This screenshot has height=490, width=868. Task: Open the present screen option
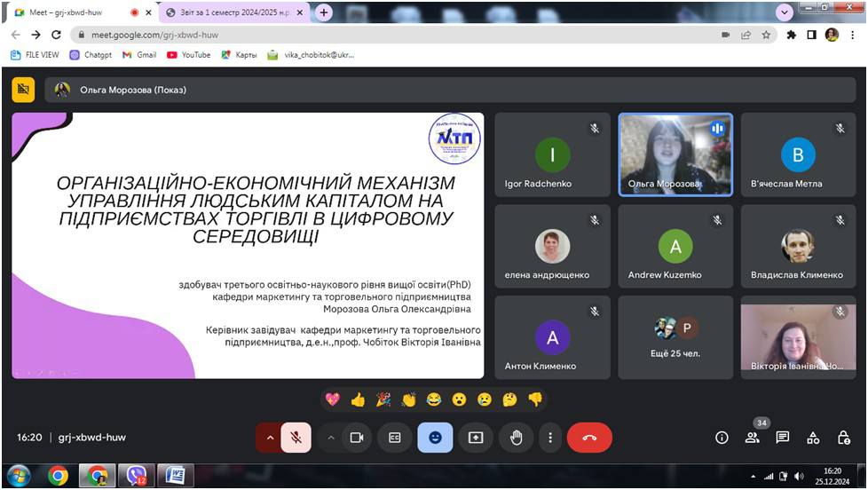(x=476, y=438)
